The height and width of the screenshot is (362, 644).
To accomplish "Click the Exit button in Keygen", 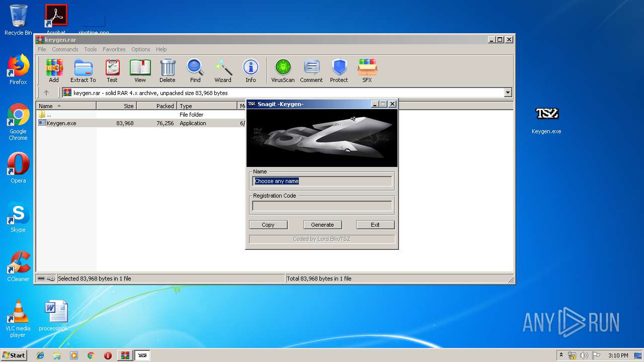I will point(375,225).
